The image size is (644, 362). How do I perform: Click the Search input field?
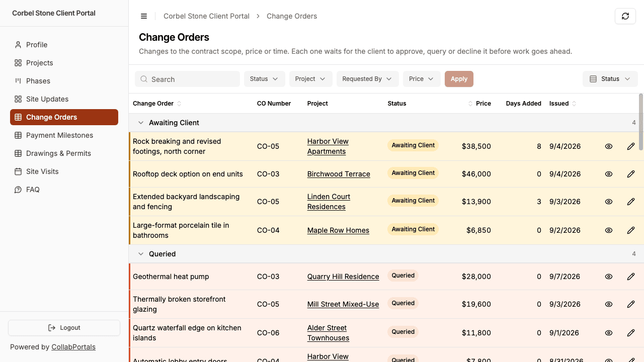click(x=187, y=79)
